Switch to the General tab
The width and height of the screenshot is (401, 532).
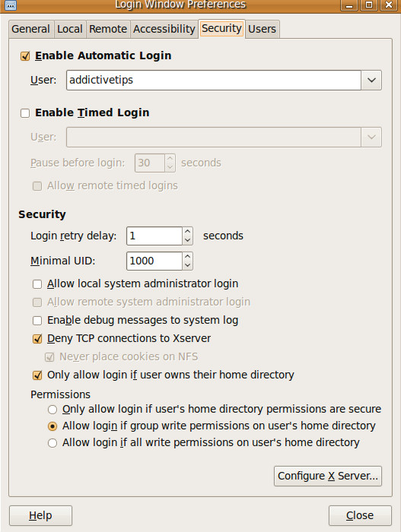point(30,29)
